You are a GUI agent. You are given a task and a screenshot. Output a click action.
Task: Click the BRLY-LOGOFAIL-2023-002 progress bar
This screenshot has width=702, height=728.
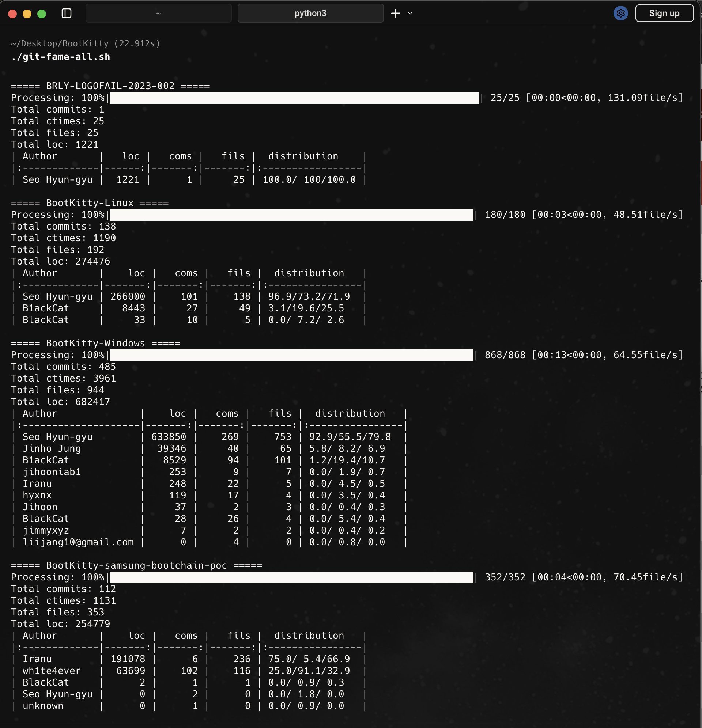294,98
